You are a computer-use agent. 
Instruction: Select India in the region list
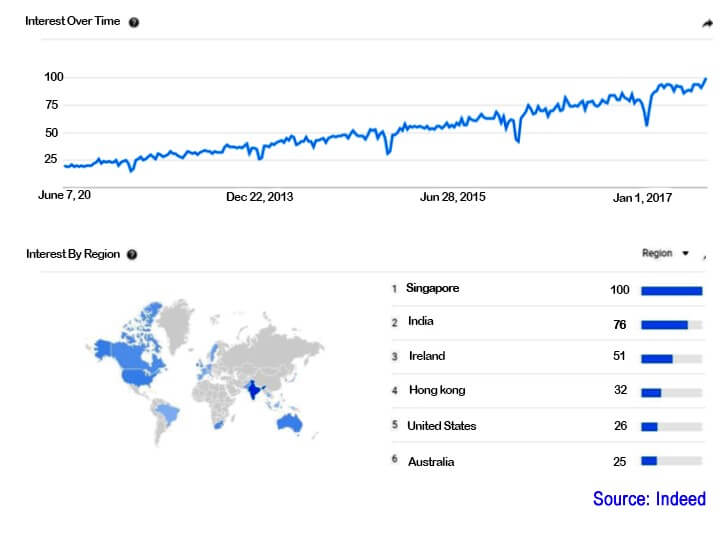click(x=420, y=322)
